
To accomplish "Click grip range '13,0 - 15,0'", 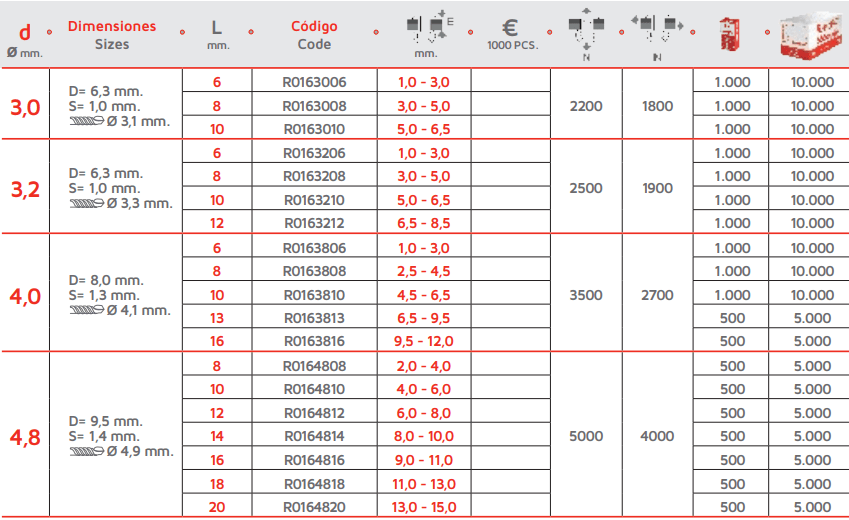I will pos(423,508).
